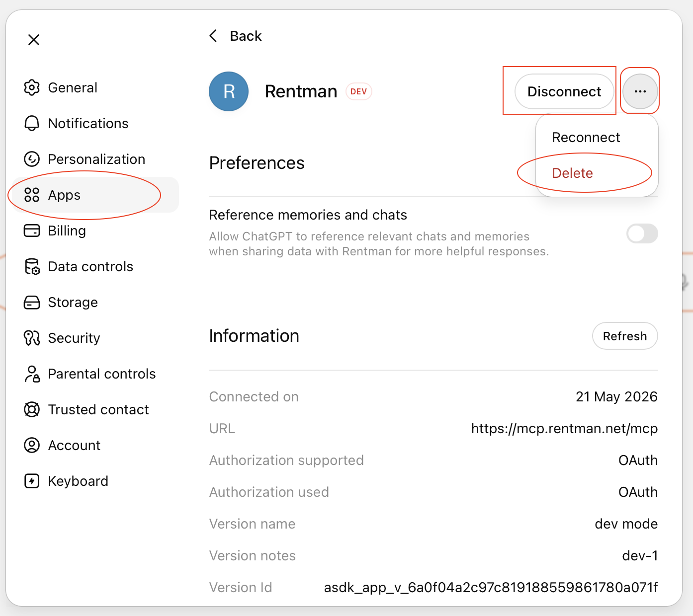
Task: Select the Apps label in sidebar
Action: tap(65, 195)
